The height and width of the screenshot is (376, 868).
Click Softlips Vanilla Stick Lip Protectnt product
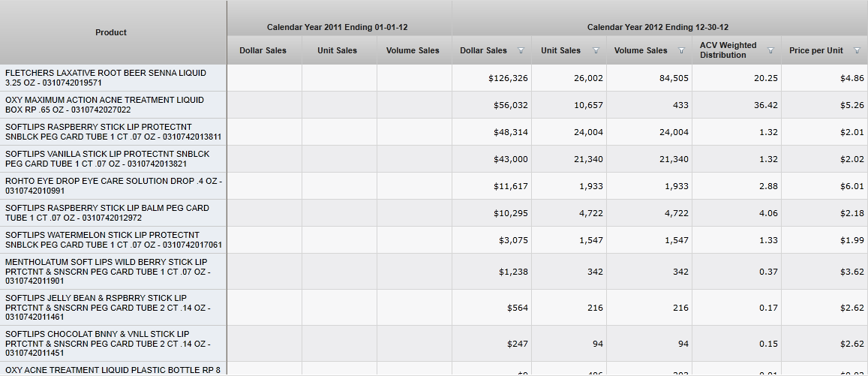(113, 159)
